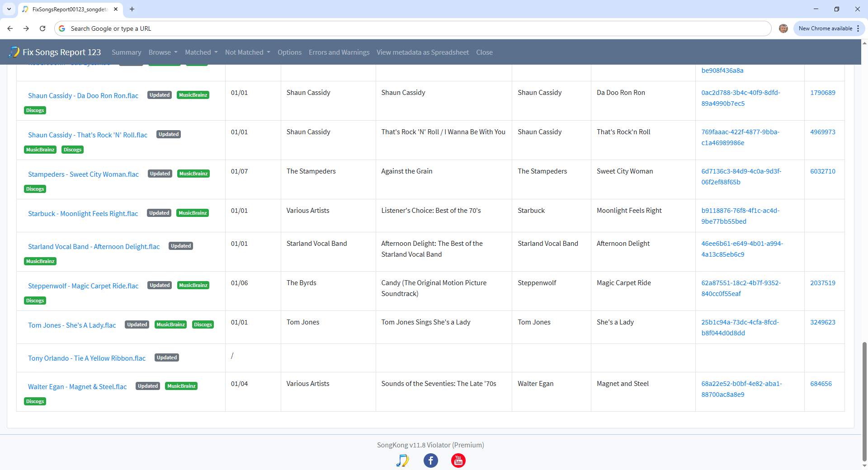Open Discogs ID 6032710 link
Screen dimensions: 868x470
[x=822, y=171]
